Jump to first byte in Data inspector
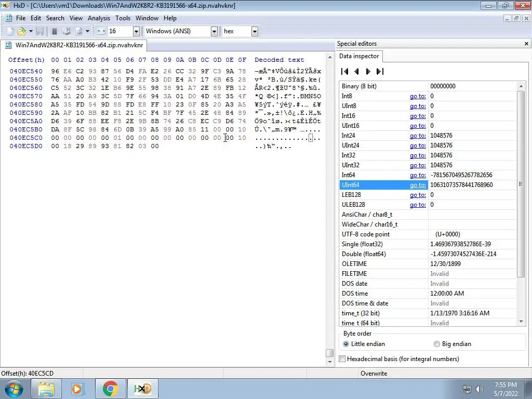 pyautogui.click(x=345, y=71)
